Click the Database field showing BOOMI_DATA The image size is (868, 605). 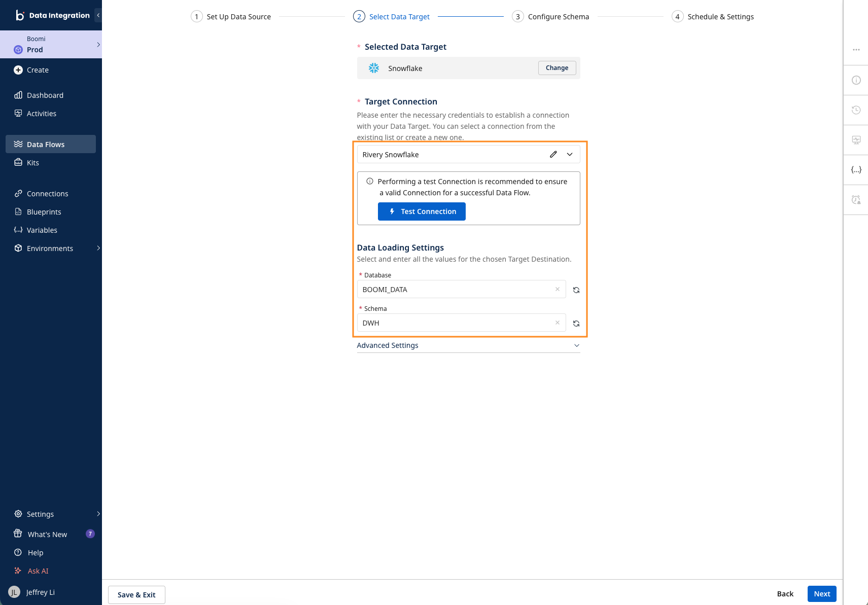pyautogui.click(x=461, y=289)
